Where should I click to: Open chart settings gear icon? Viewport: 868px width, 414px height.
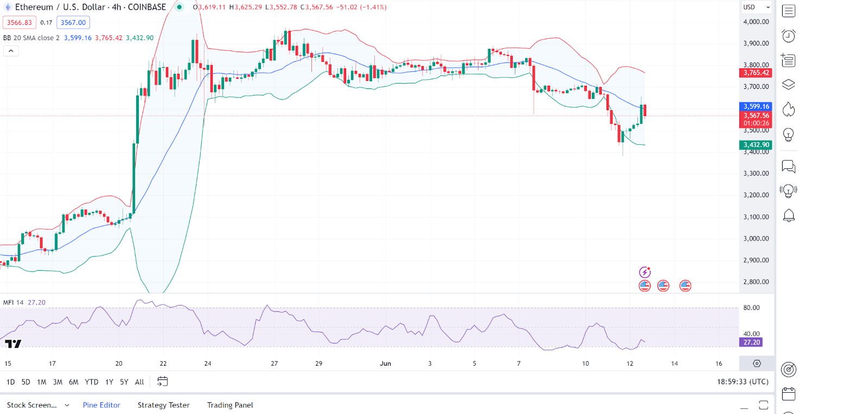(757, 364)
